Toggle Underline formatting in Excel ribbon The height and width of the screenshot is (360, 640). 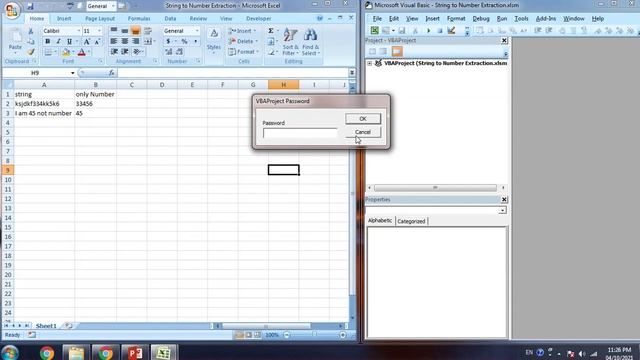pos(69,42)
